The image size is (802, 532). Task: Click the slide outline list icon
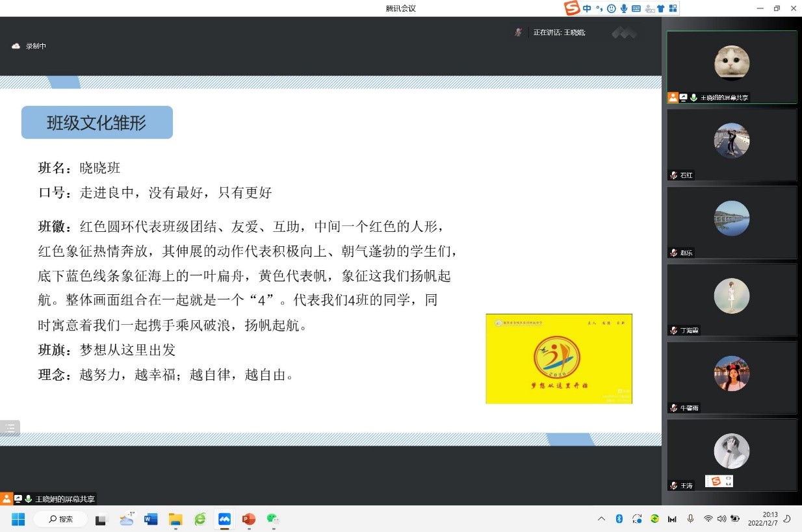(10, 427)
